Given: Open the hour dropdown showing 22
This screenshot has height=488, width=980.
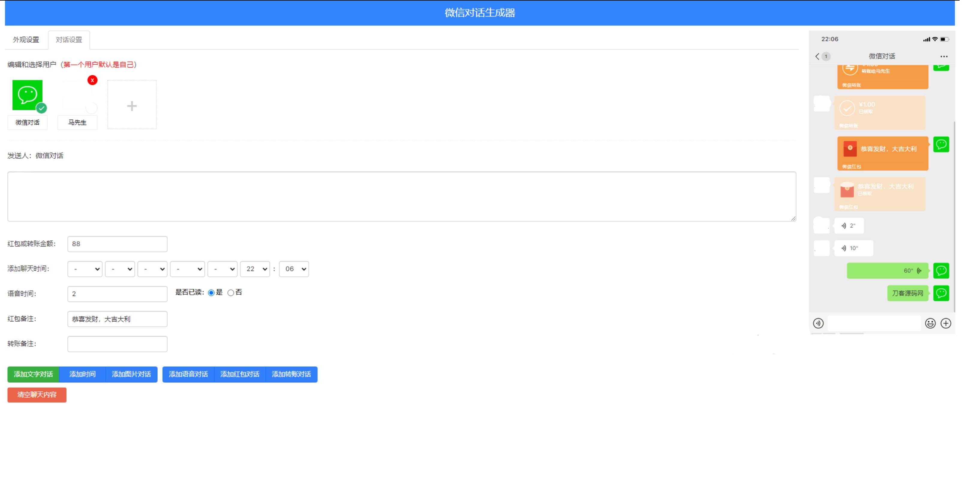Looking at the screenshot, I should [255, 269].
